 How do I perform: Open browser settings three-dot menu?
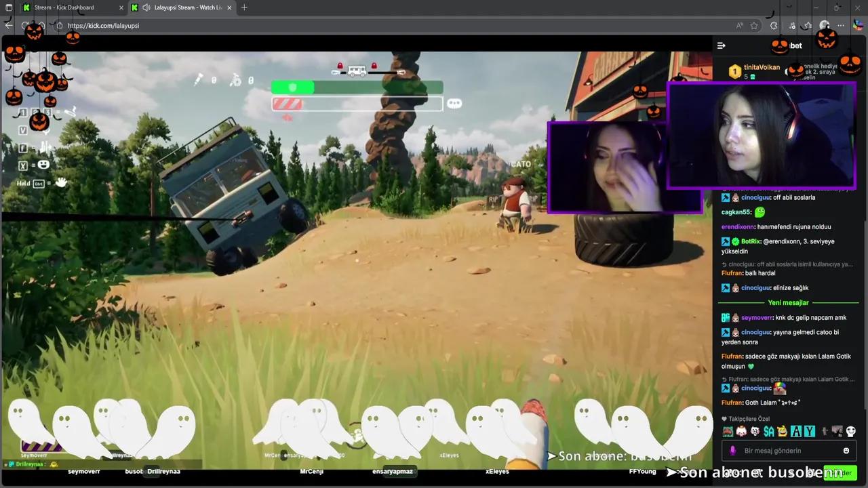(842, 26)
